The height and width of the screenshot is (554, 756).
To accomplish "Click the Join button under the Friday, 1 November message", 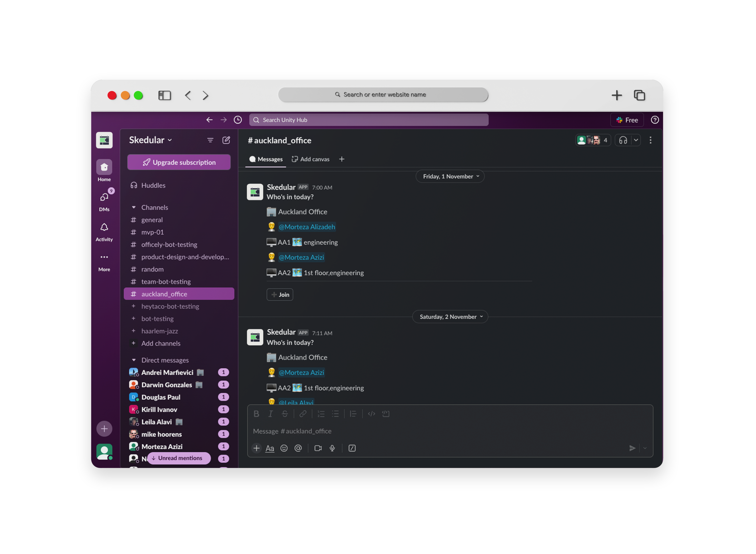I will 280,294.
